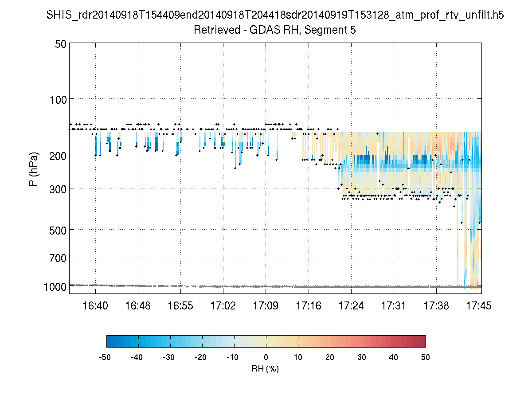Click the dark blue end of colorbar
This screenshot has width=532, height=399.
109,341
